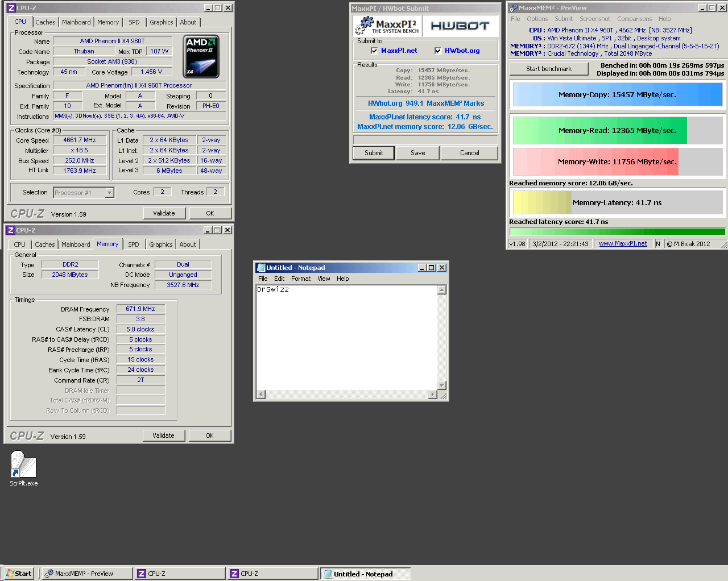Click Notepad vertical scrollbar up arrow
The image size is (728, 581).
click(442, 290)
